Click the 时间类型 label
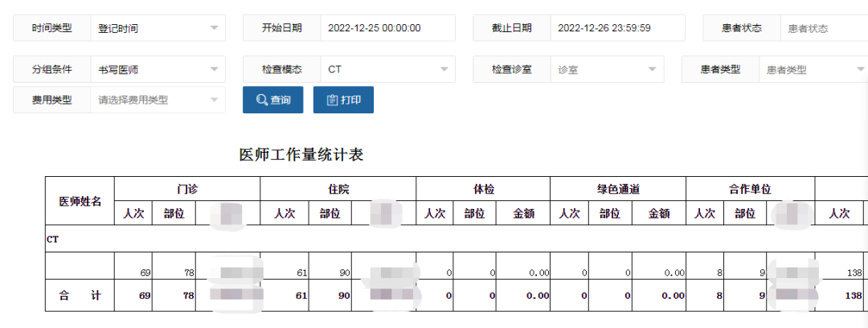The height and width of the screenshot is (328, 868). (x=52, y=27)
